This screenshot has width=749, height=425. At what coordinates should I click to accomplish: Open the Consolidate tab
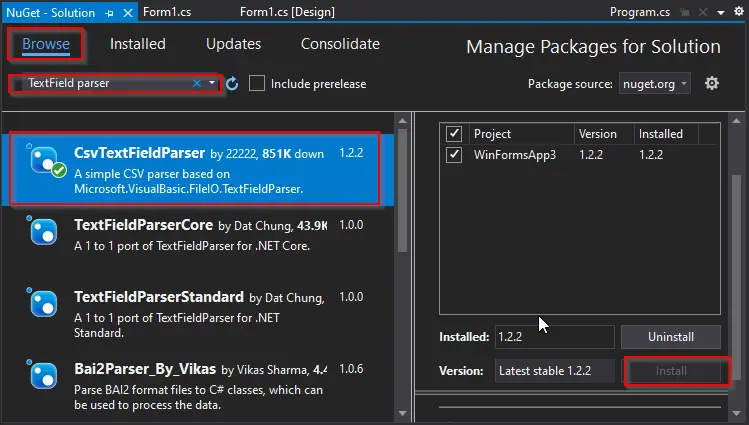[x=341, y=44]
